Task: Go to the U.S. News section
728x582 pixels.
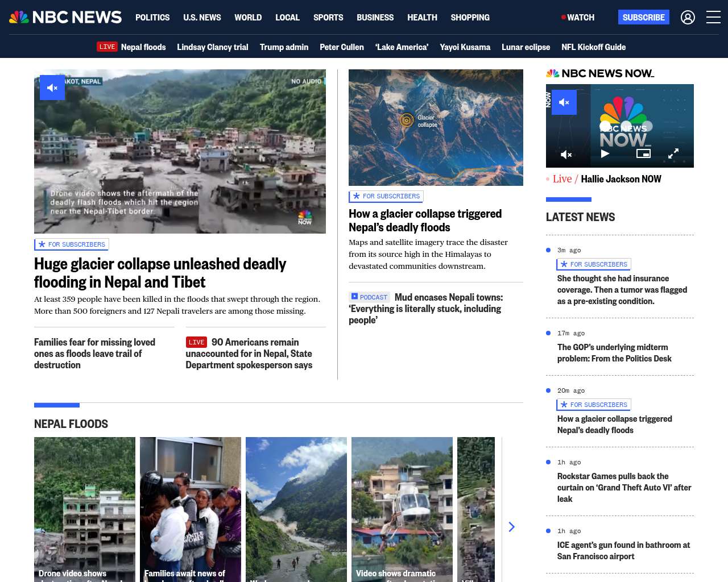Action: [202, 18]
